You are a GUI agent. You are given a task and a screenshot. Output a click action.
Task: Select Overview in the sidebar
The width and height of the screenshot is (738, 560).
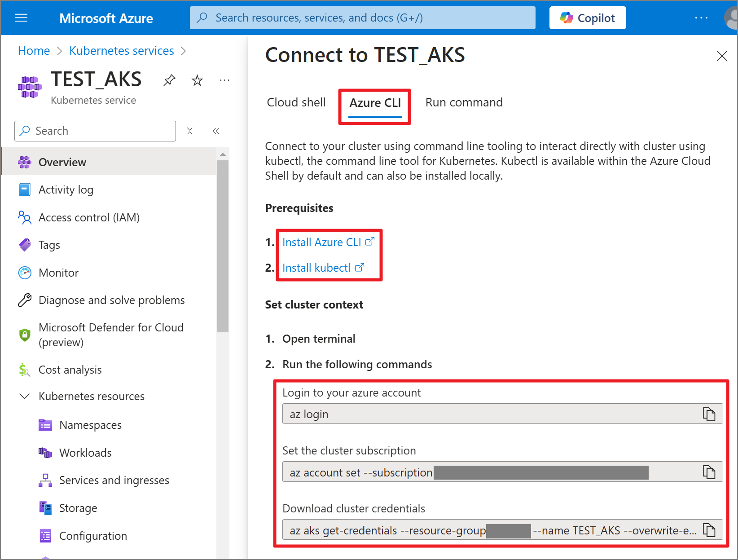(109, 162)
